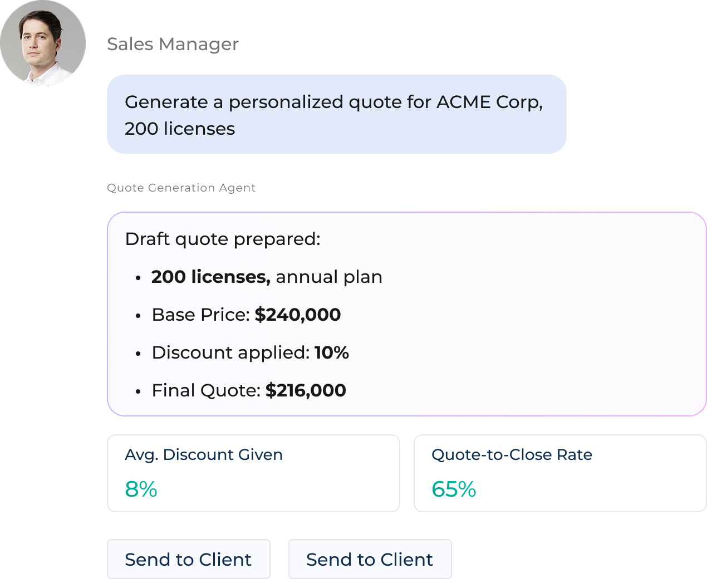Click the $216,000 final quote amount

click(306, 390)
